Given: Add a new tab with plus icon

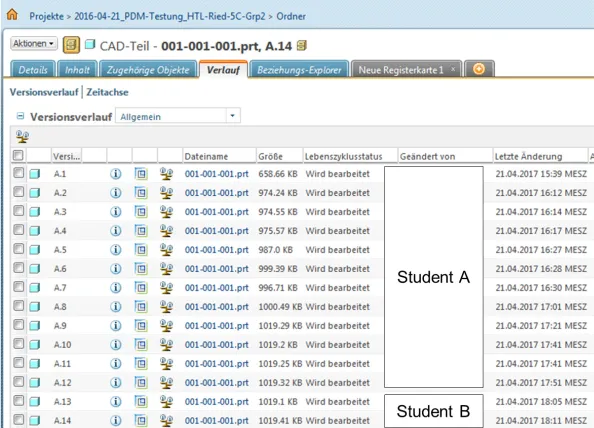Looking at the screenshot, I should click(x=479, y=69).
